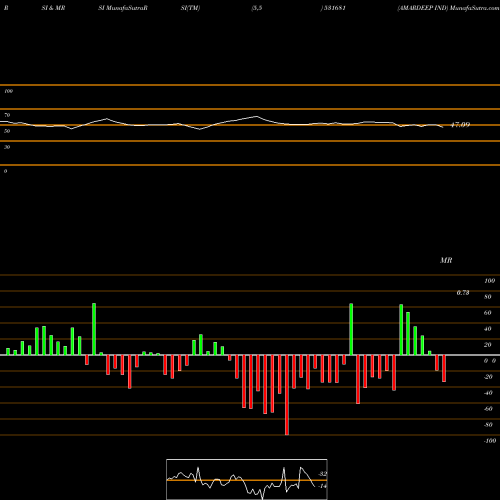Click the MR axis -80 label
The height and width of the screenshot is (500, 500).
tap(488, 425)
